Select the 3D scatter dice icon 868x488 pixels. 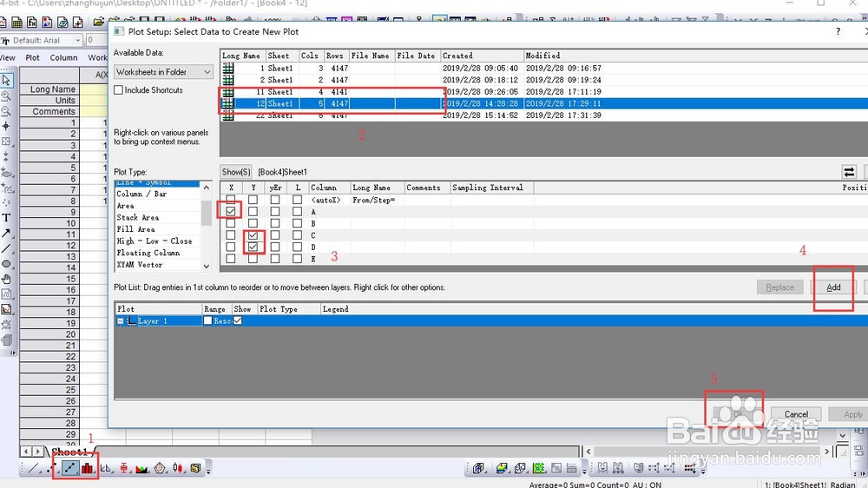pos(520,468)
